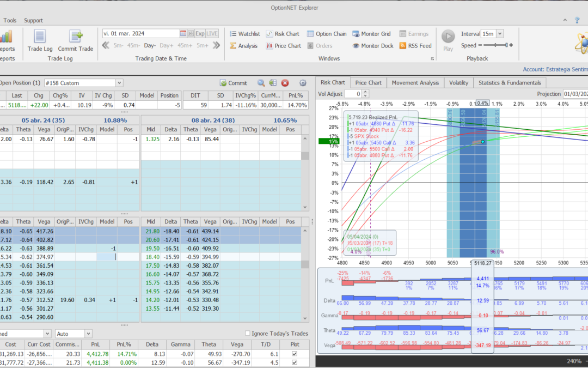588x368 pixels.
Task: Open the playback Interval 15m dropdown
Action: 500,34
